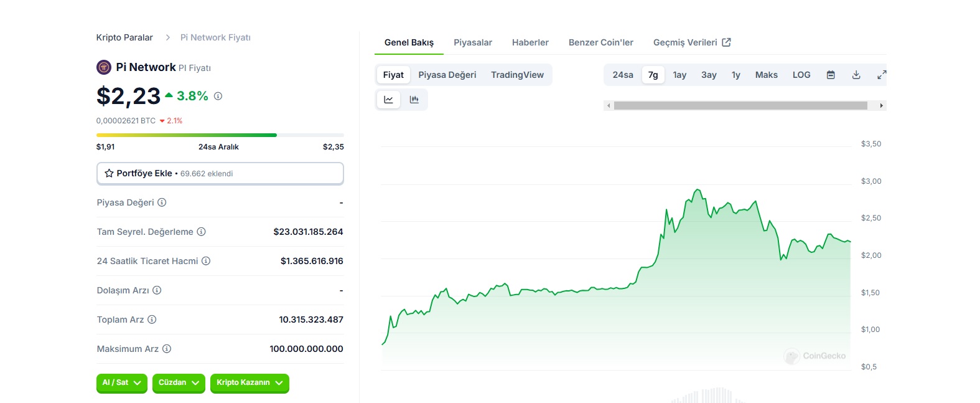This screenshot has width=980, height=403.
Task: Click the left arrow of chart scrollbar
Action: coord(609,106)
